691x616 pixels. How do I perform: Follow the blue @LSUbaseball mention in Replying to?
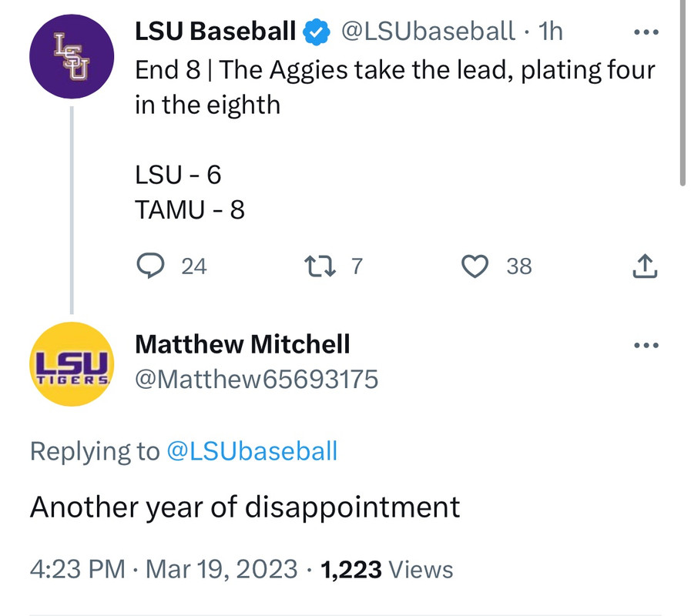coord(252,451)
